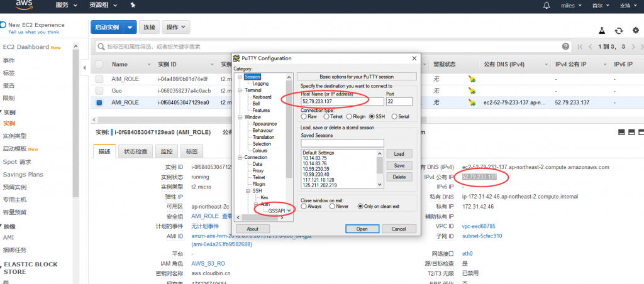This screenshot has width=644, height=284.
Task: Click the Load session button
Action: (x=399, y=154)
